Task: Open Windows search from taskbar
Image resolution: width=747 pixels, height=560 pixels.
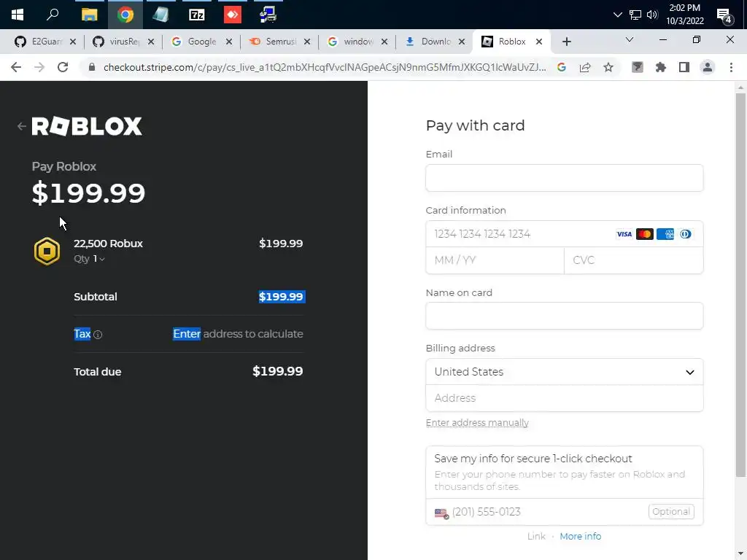Action: pyautogui.click(x=53, y=15)
